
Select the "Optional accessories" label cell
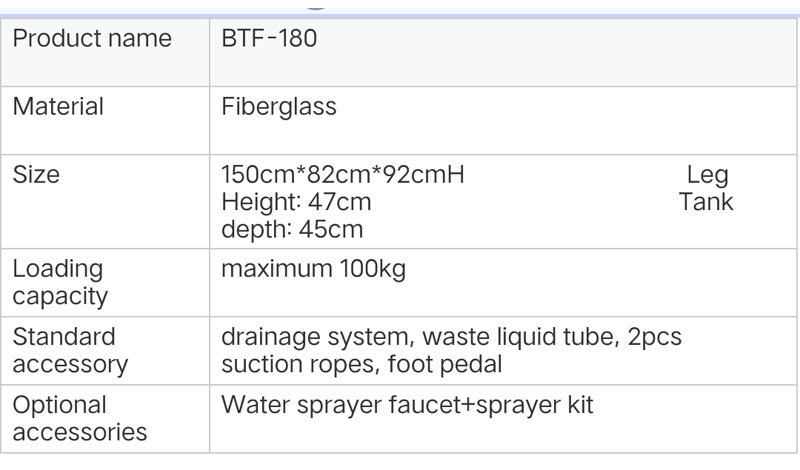(80, 418)
